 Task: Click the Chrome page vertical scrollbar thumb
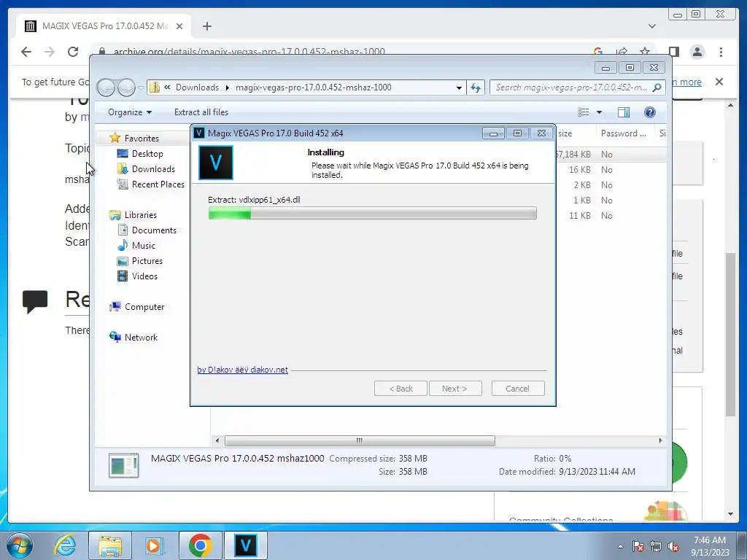[x=730, y=335]
